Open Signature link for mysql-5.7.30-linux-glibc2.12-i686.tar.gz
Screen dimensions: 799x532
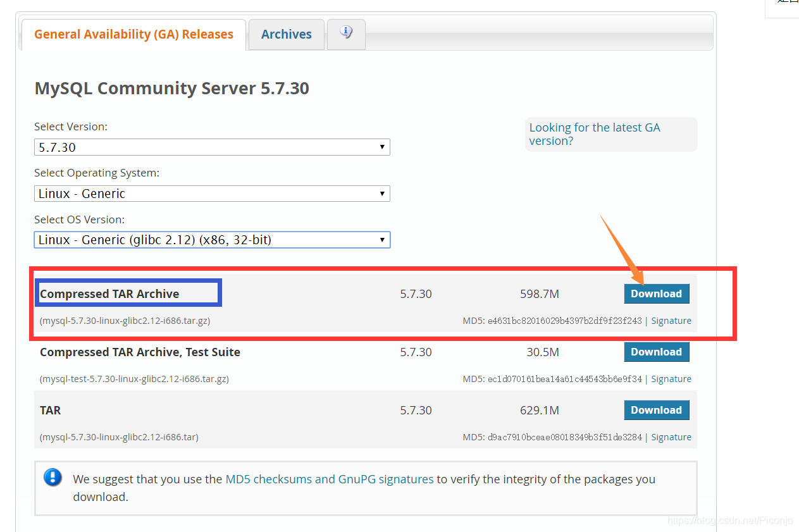(x=671, y=321)
